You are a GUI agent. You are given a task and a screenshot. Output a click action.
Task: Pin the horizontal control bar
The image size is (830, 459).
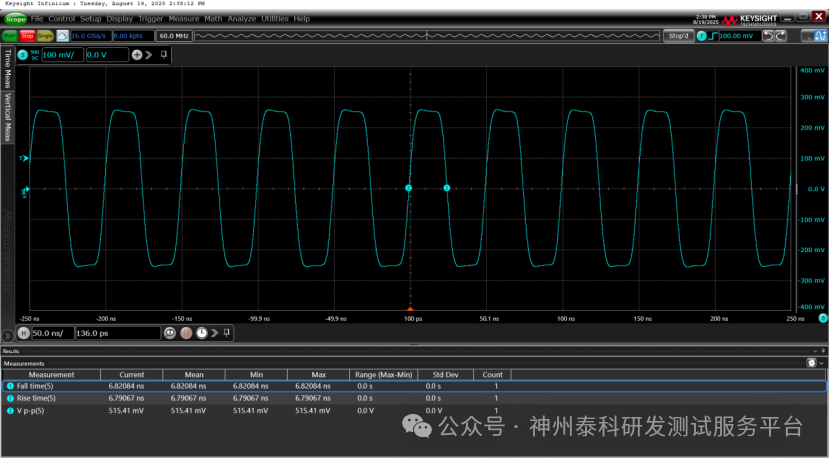tap(227, 332)
